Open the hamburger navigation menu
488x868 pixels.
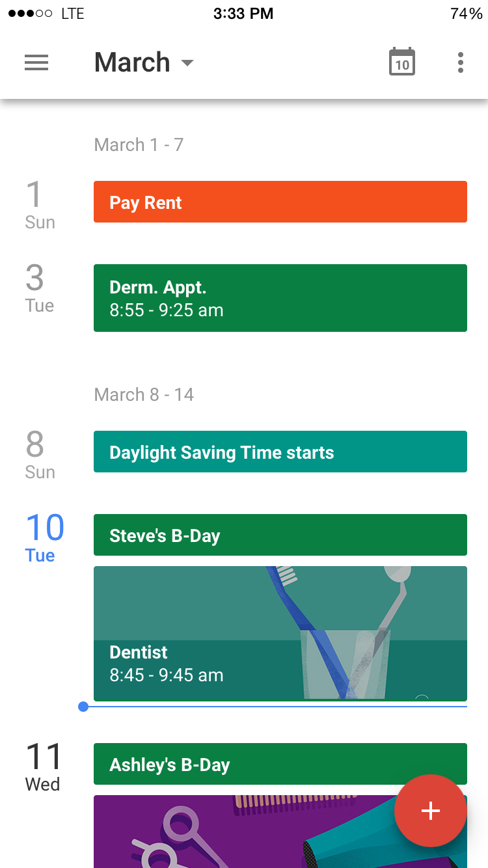[x=36, y=62]
